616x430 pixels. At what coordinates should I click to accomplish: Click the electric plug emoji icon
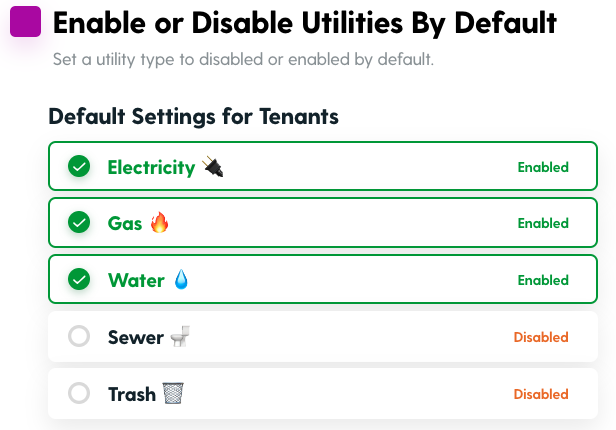click(213, 167)
